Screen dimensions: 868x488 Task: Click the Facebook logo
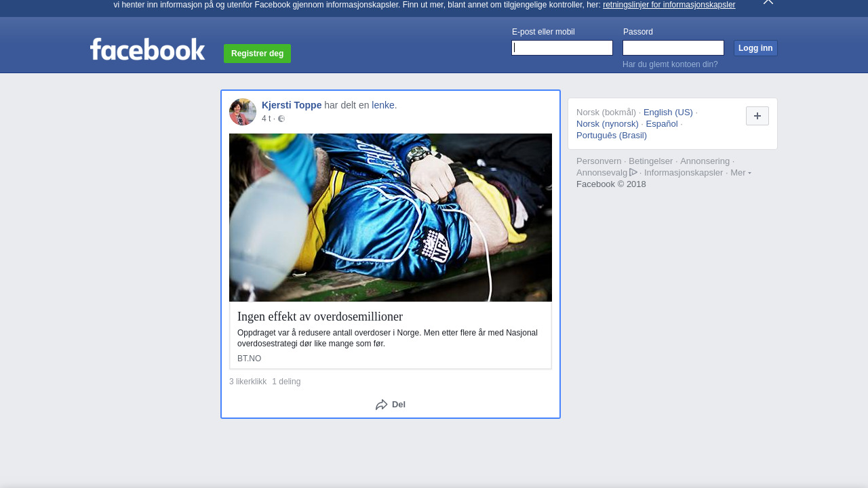tap(147, 49)
